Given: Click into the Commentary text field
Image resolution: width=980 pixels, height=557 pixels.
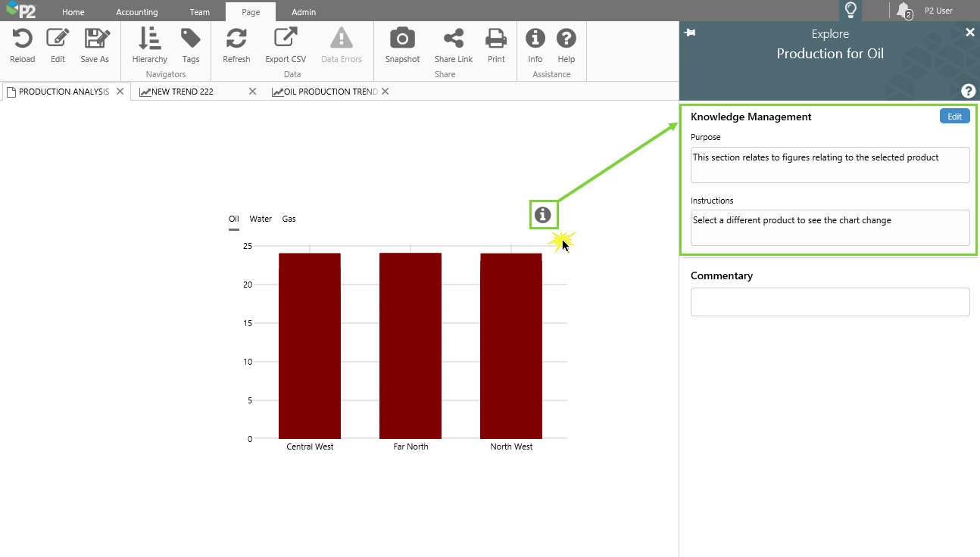Looking at the screenshot, I should [830, 302].
